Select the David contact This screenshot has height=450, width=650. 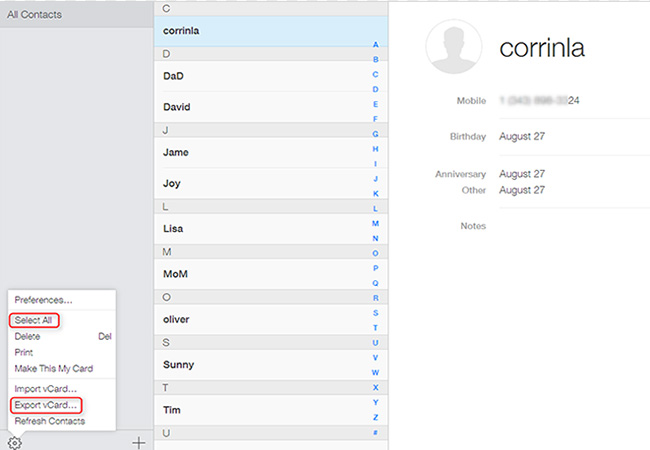[x=271, y=107]
